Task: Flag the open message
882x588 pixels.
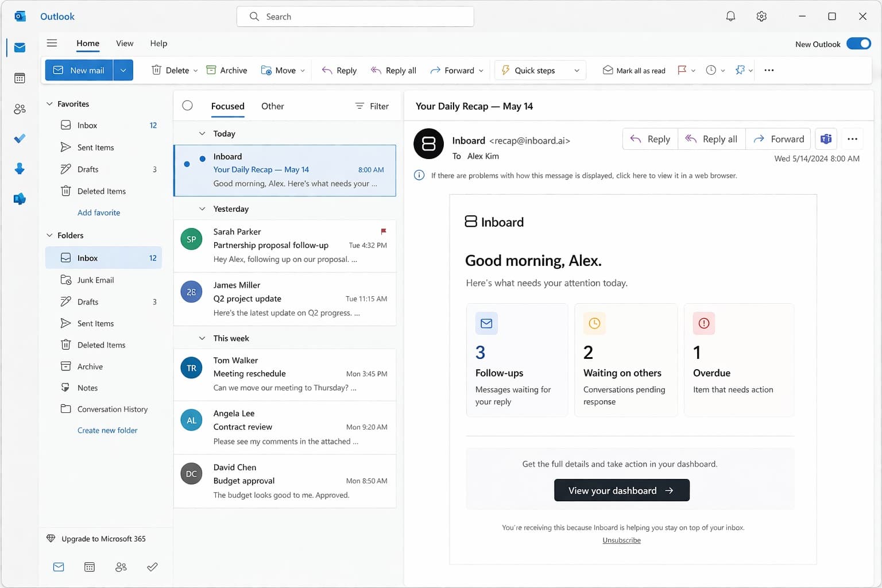Action: (683, 69)
